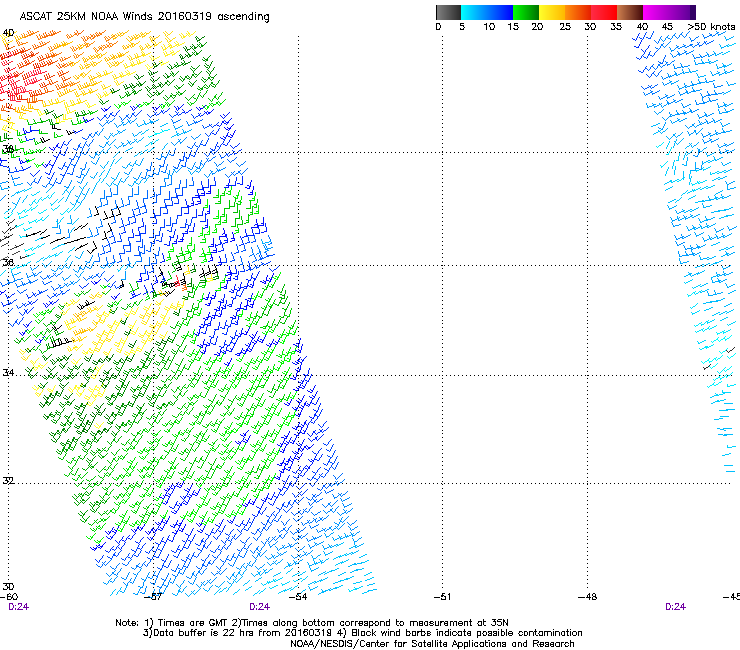Click the brown 35–40 knots color segment

[630, 12]
